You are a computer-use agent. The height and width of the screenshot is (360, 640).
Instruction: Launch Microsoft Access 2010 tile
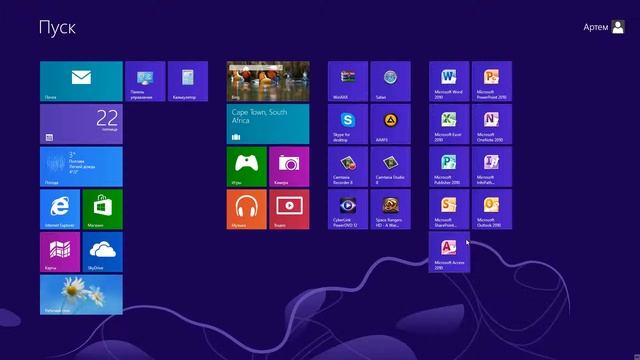449,252
